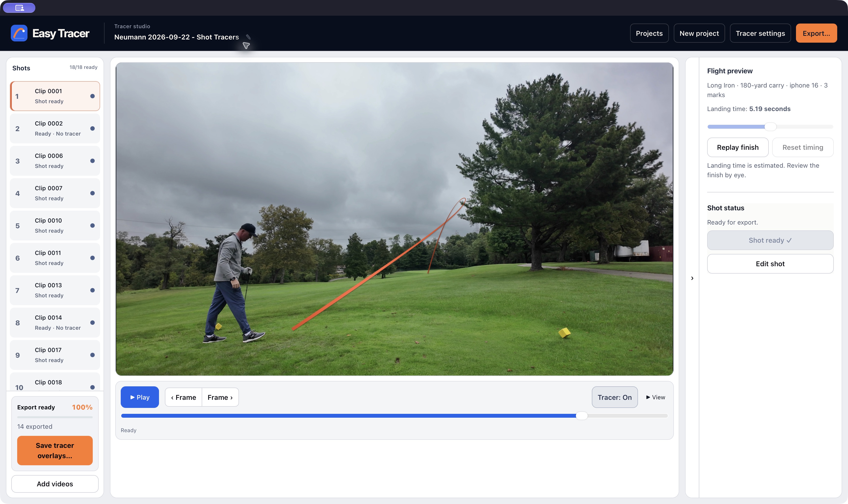
Task: Click Save tracer overlays... button
Action: click(x=55, y=450)
